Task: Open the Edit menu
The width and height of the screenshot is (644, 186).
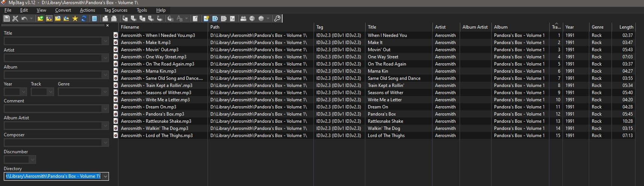Action: tap(24, 10)
